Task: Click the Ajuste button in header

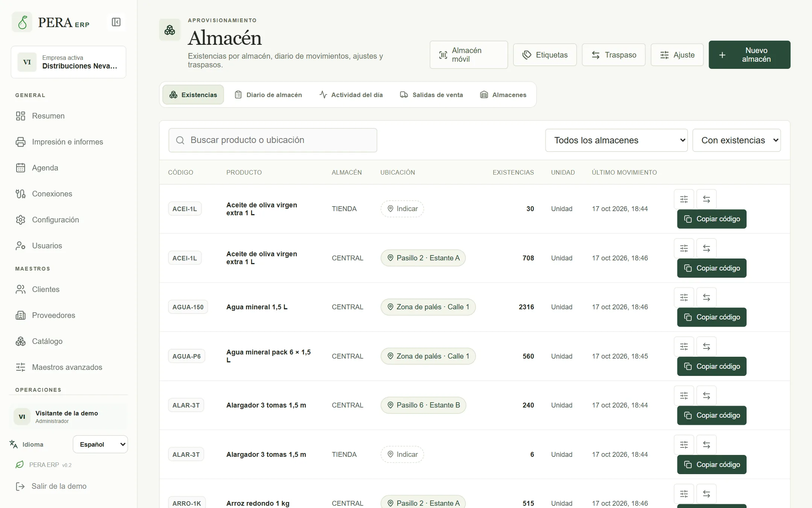Action: pos(677,55)
